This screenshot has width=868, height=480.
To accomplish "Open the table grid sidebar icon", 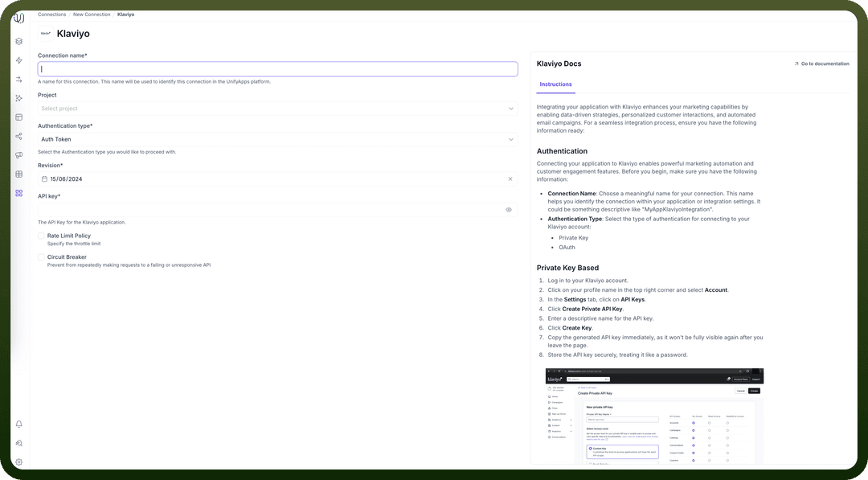I will pos(18,174).
